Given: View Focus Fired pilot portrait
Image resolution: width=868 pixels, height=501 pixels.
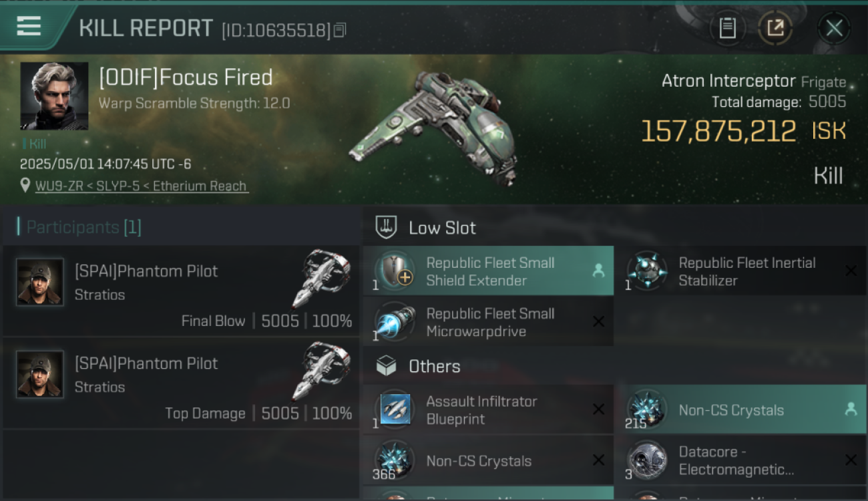Looking at the screenshot, I should click(54, 96).
